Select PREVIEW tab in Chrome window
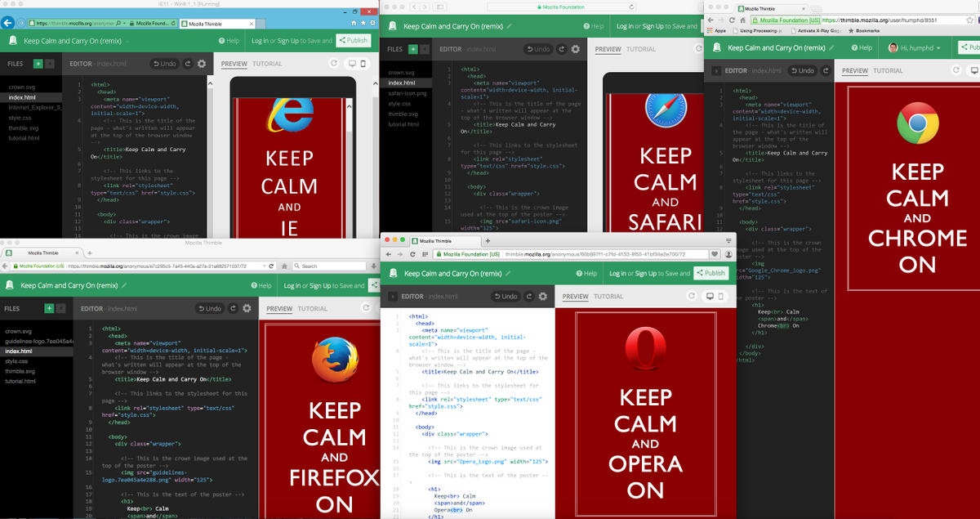980x519 pixels. pyautogui.click(x=855, y=70)
